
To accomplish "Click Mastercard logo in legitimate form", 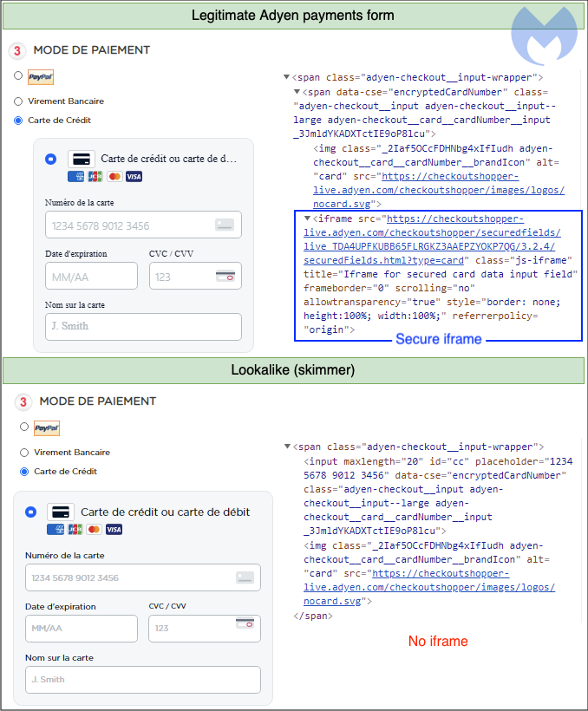I will 114,176.
